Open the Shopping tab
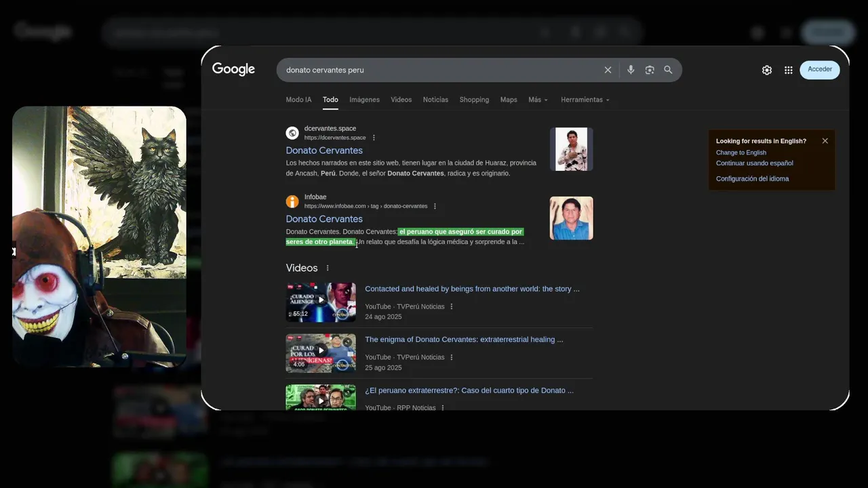 tap(474, 100)
